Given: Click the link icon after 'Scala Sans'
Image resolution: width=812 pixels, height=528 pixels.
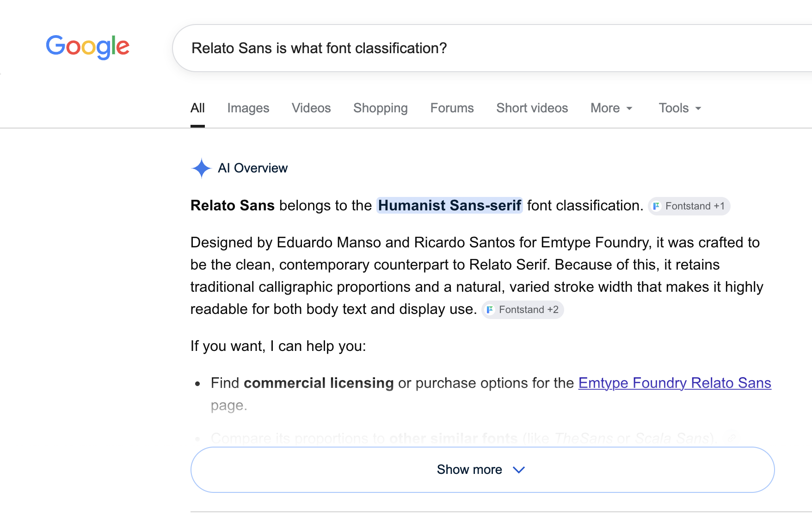Looking at the screenshot, I should 731,438.
